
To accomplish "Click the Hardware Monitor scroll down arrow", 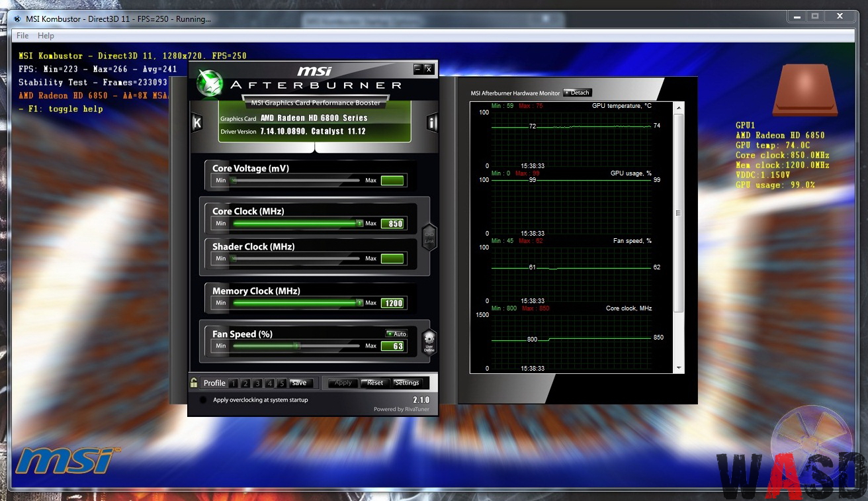I will (678, 368).
